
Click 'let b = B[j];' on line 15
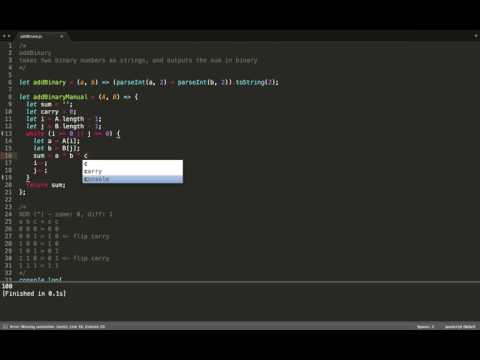(56, 148)
